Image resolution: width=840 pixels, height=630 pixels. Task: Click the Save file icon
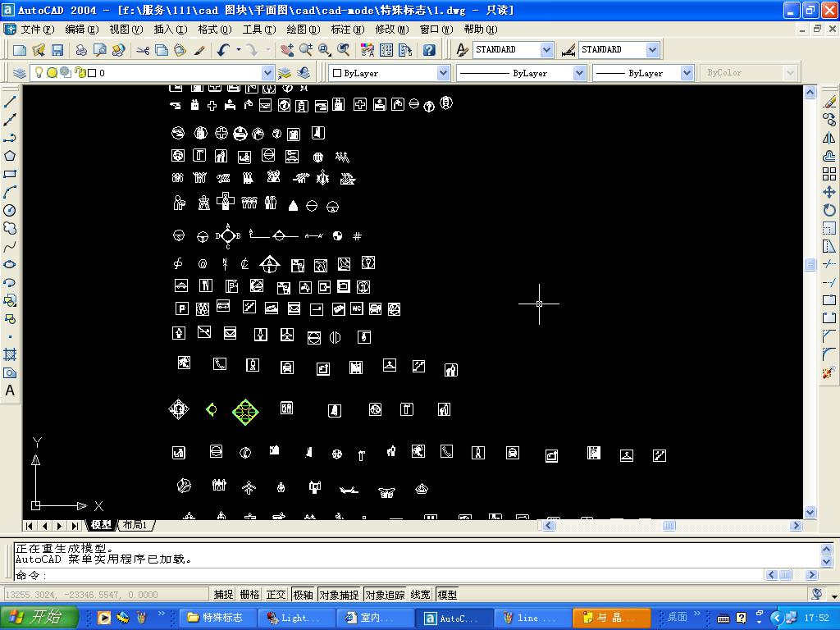[x=55, y=50]
